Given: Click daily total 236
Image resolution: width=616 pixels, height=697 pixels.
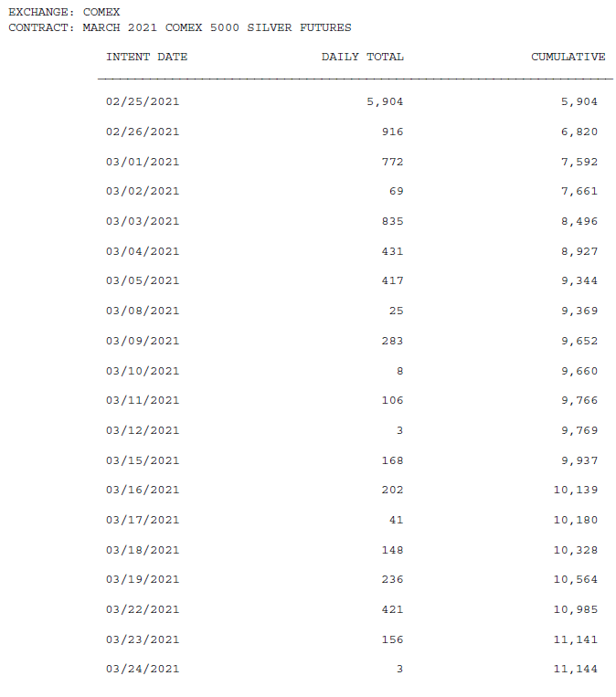Looking at the screenshot, I should coord(392,580).
